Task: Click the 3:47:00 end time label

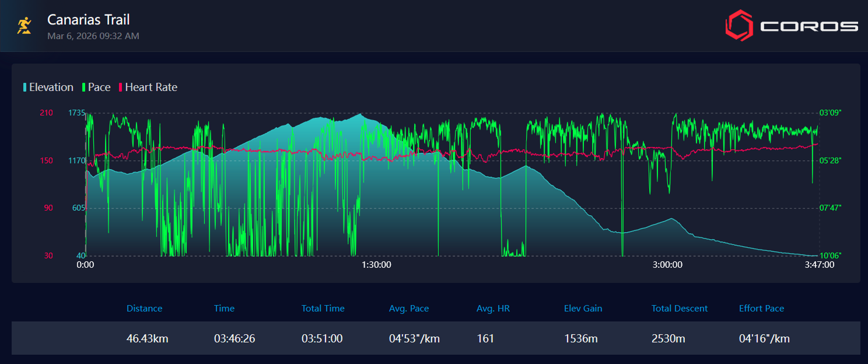Action: [820, 265]
